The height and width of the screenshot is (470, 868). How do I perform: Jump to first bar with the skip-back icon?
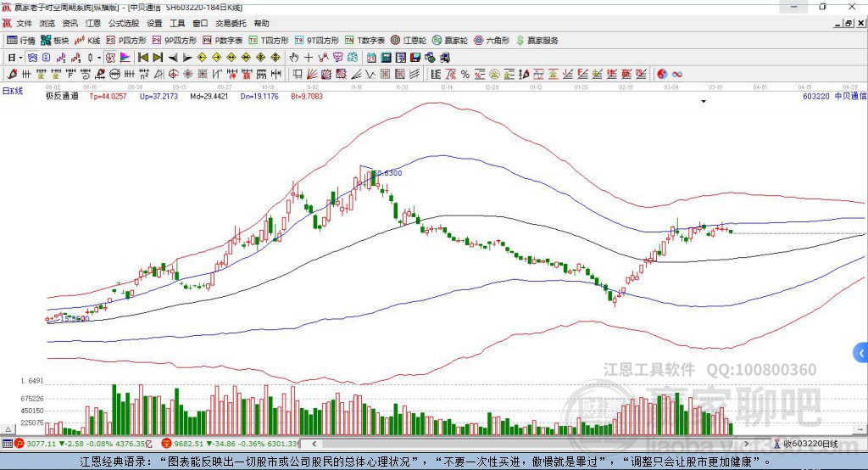[x=142, y=58]
